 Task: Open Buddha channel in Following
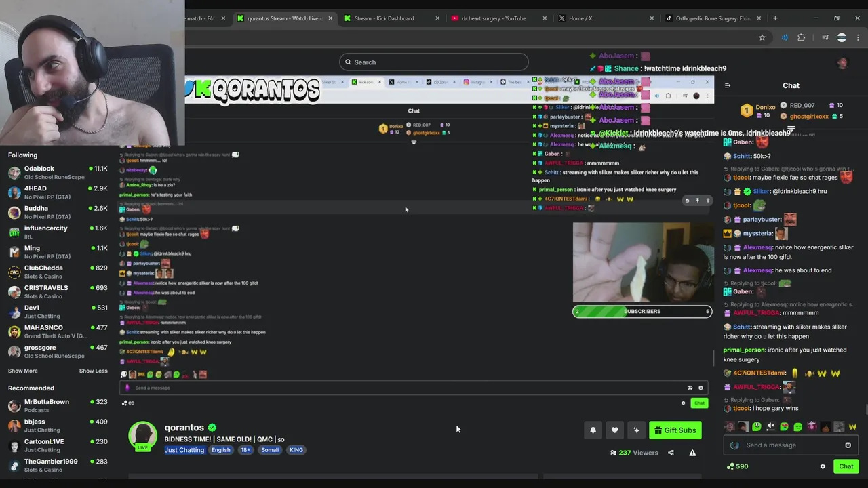(x=58, y=212)
